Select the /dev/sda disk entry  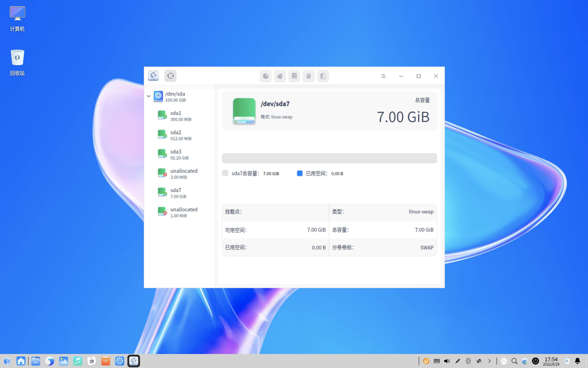point(179,97)
